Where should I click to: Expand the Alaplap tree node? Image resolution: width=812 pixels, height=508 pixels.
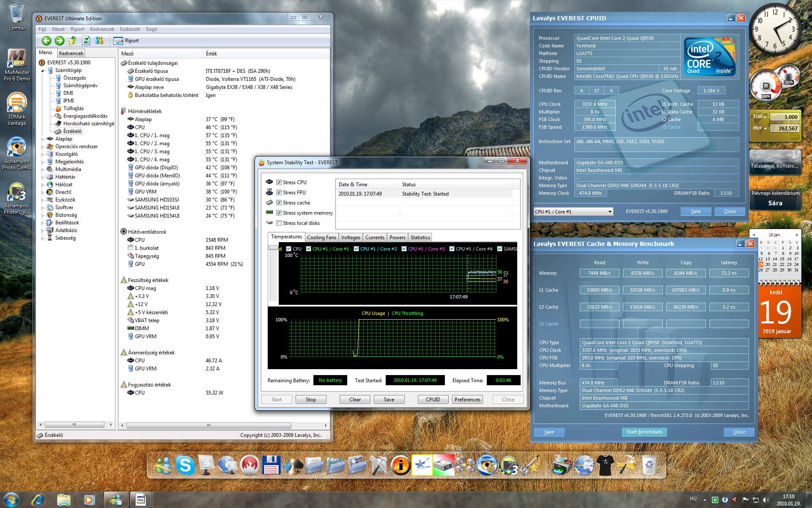(42, 139)
